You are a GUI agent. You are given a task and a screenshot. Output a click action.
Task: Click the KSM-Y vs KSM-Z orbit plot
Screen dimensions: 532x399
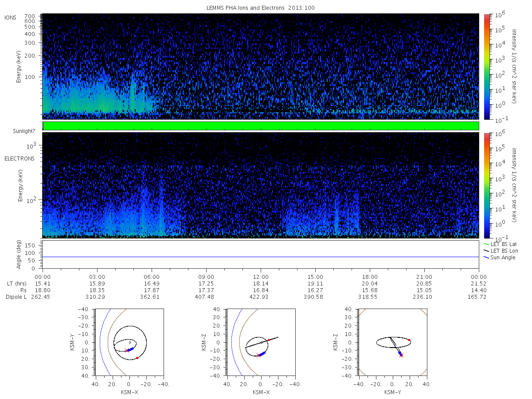click(x=392, y=342)
